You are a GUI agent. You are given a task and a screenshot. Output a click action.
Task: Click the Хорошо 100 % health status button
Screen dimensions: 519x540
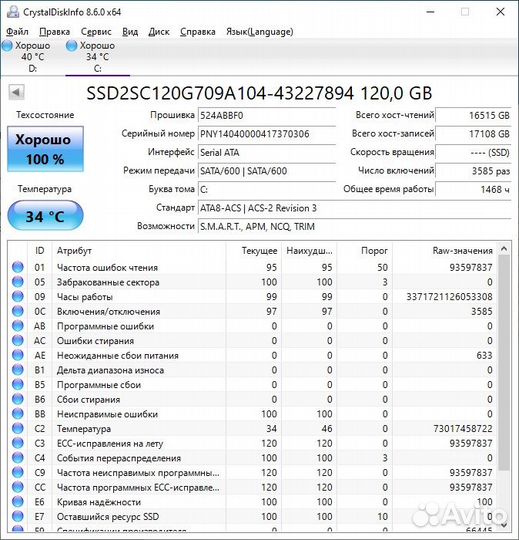pyautogui.click(x=45, y=149)
